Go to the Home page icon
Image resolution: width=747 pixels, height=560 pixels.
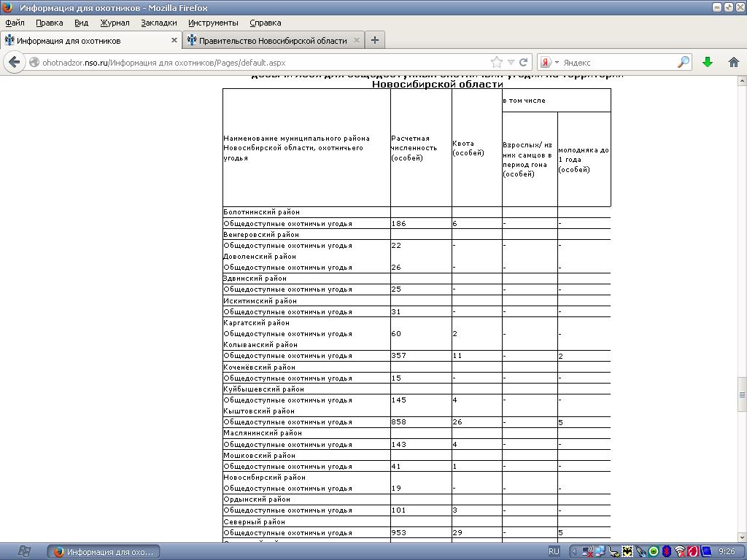point(734,63)
